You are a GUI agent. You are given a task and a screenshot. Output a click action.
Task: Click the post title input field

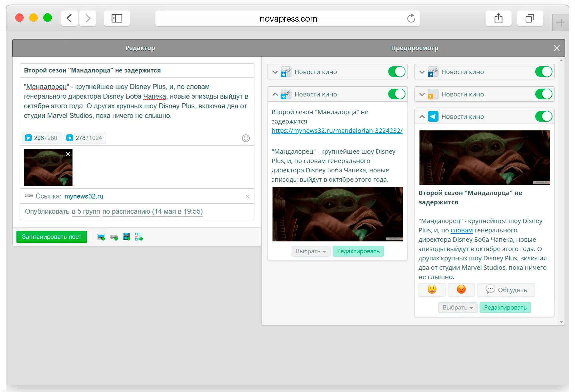point(137,71)
